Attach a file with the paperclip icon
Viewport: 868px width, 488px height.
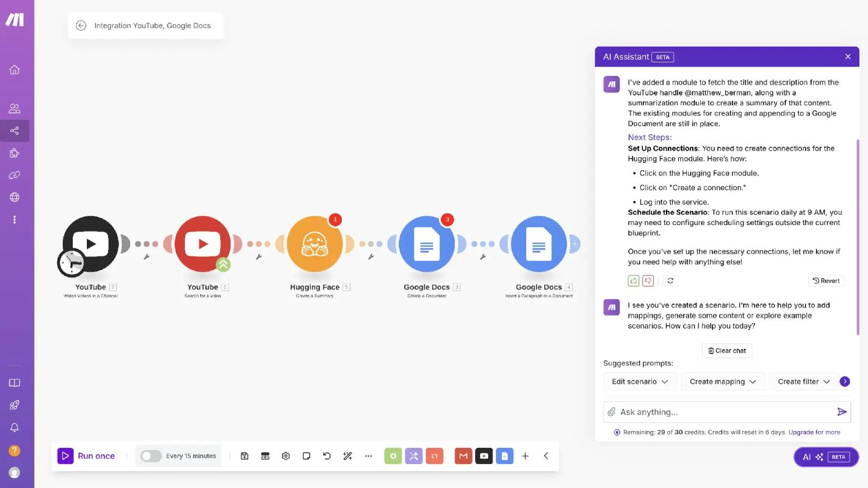click(x=611, y=412)
